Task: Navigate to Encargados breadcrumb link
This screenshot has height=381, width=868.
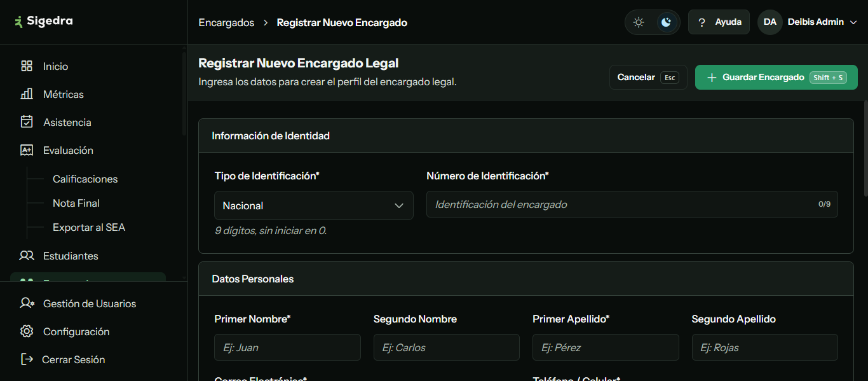Action: (226, 22)
